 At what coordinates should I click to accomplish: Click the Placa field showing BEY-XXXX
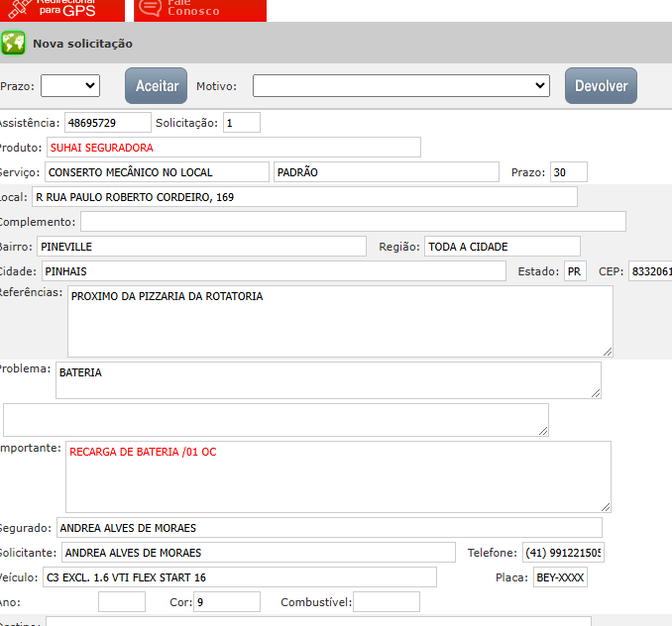(x=559, y=577)
